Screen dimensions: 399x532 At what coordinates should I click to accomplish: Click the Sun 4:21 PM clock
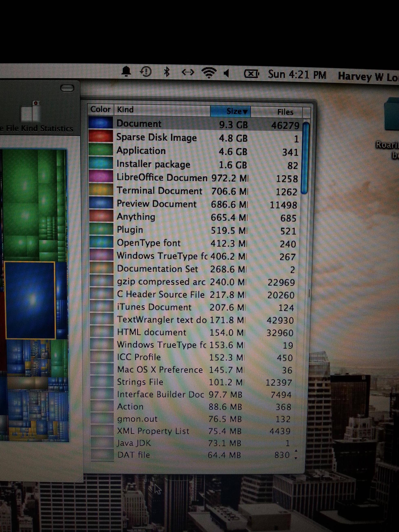(x=297, y=75)
